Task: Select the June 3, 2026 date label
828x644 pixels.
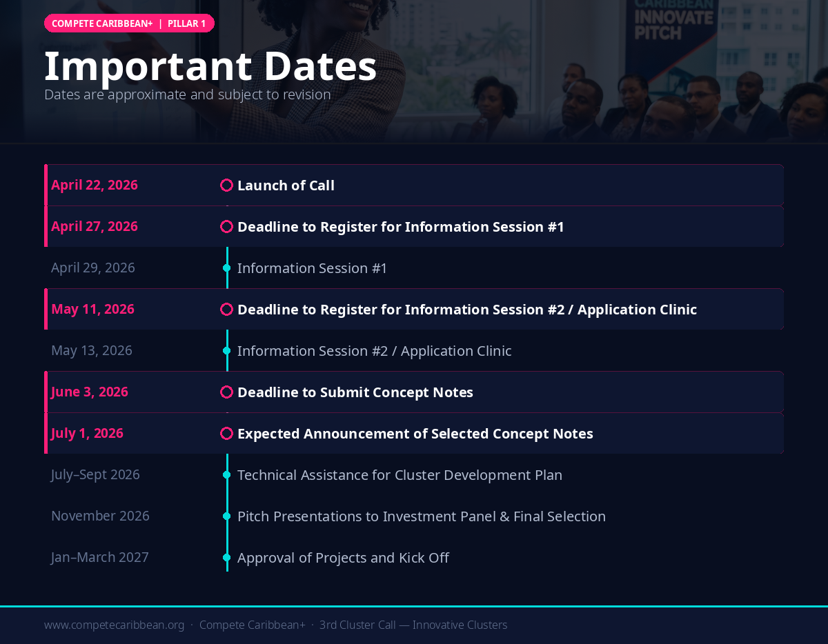Action: tap(90, 392)
